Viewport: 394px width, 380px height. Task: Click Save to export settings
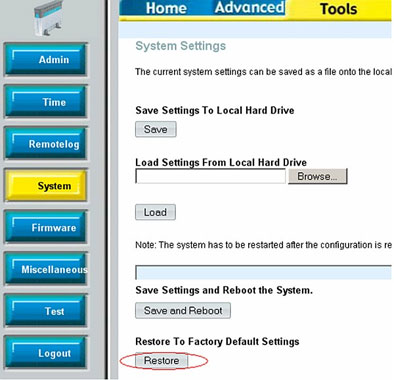(x=156, y=129)
